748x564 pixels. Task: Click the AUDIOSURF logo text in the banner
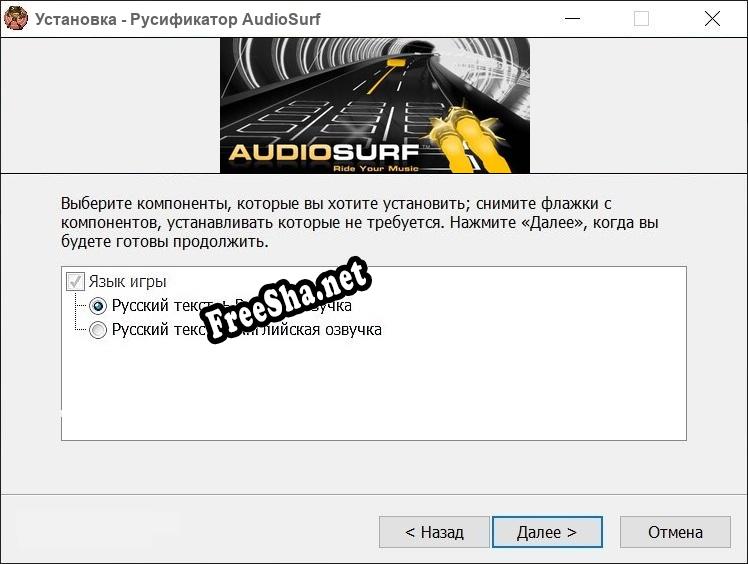pyautogui.click(x=324, y=152)
